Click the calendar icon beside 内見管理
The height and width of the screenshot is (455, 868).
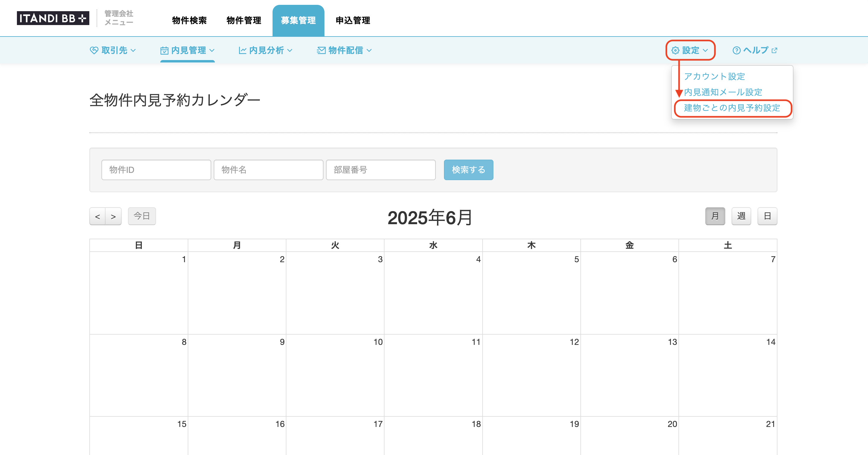[x=164, y=50]
